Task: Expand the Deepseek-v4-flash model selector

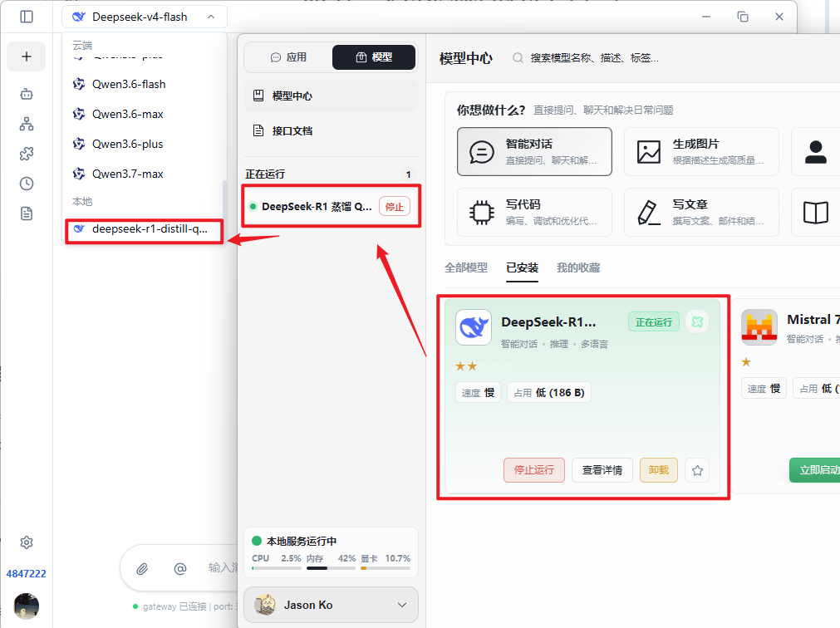Action: pyautogui.click(x=145, y=17)
